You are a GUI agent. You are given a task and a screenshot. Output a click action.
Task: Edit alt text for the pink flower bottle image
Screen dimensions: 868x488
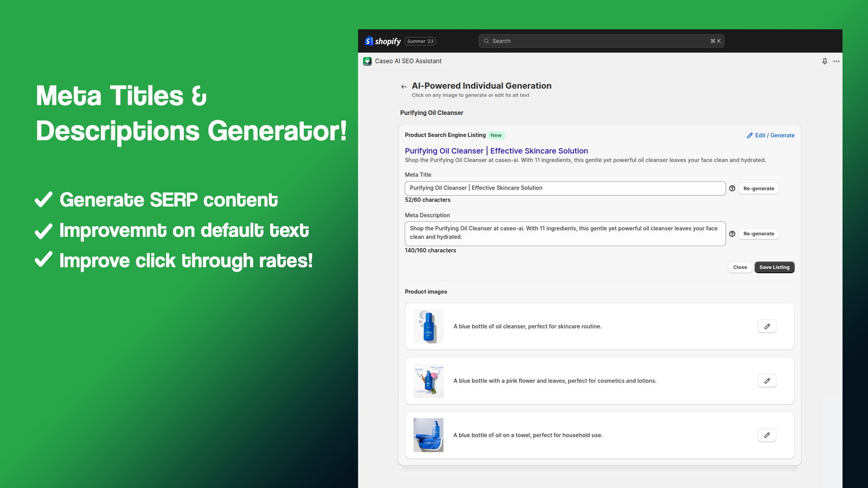(767, 381)
